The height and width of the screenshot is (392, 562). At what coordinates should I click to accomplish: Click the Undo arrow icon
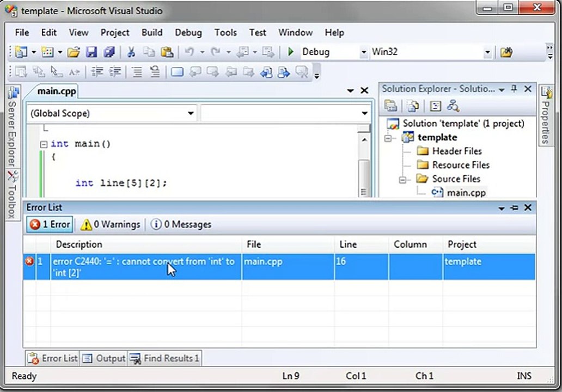(x=190, y=52)
